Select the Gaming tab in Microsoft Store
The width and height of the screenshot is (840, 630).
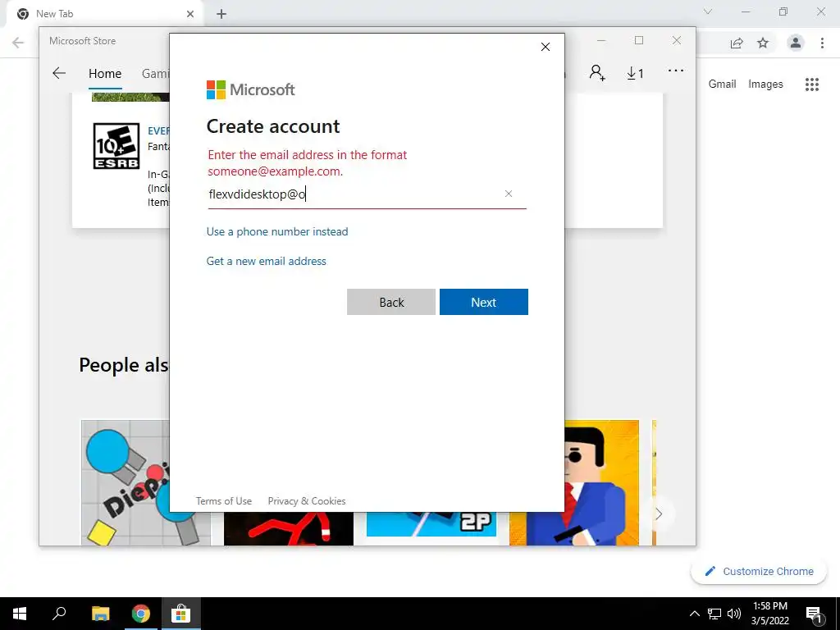(155, 73)
